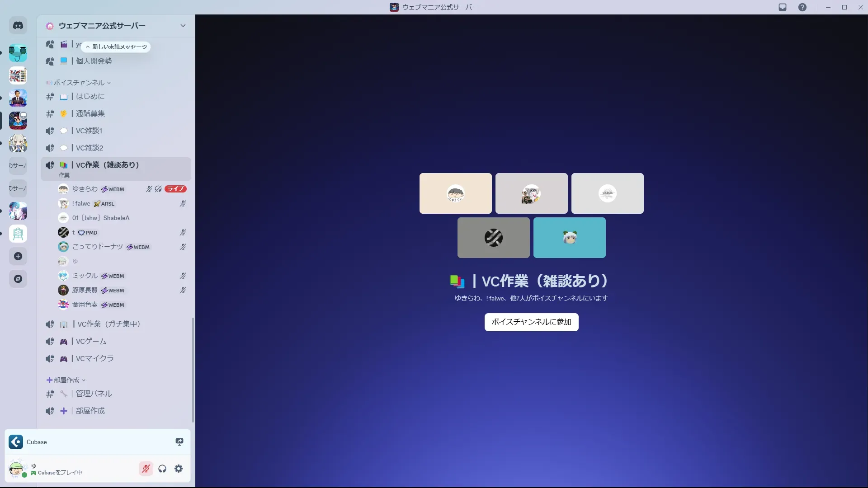Jump to 新しい未読メッセージ pill
This screenshot has width=868, height=488.
tap(116, 47)
